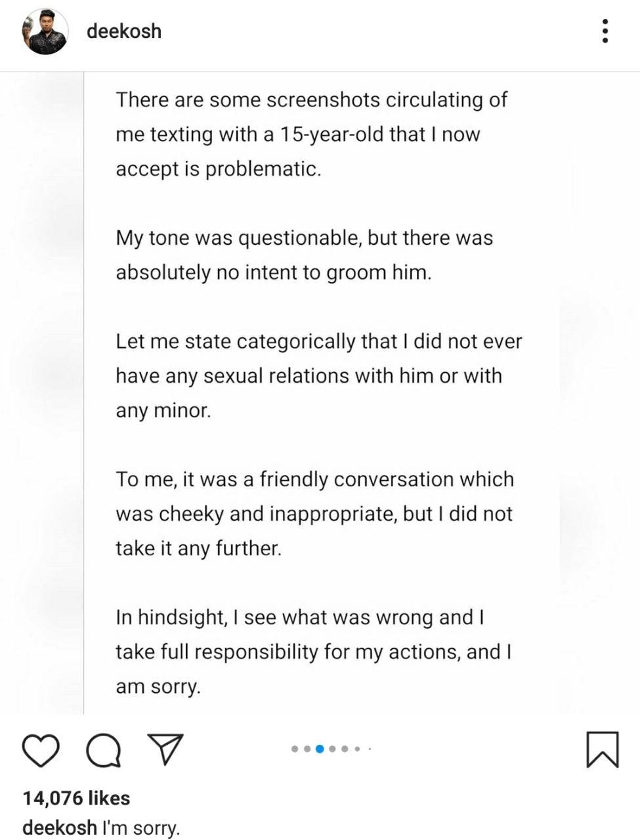Select the active blue carousel dot
Screen dimensions: 640x840
tap(320, 749)
